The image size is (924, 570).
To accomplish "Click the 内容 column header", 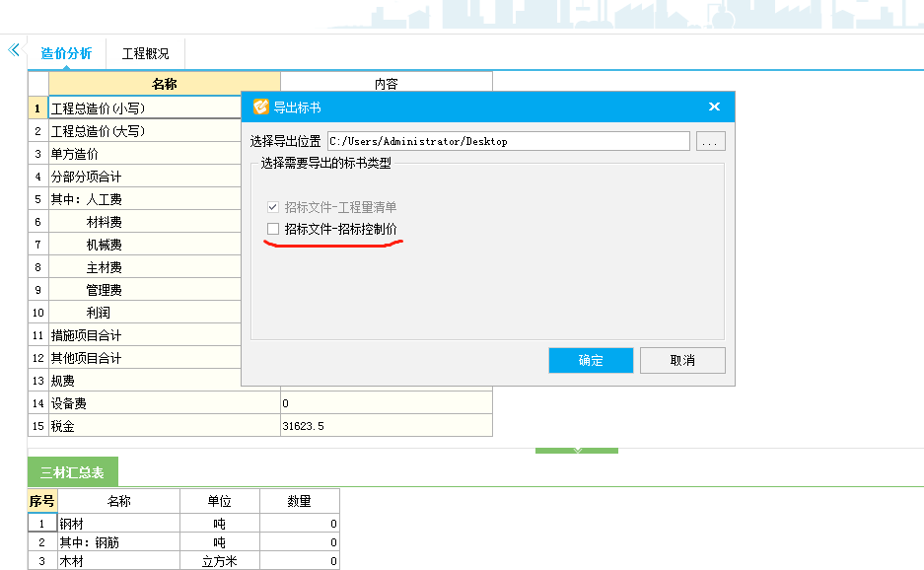I will (x=386, y=84).
